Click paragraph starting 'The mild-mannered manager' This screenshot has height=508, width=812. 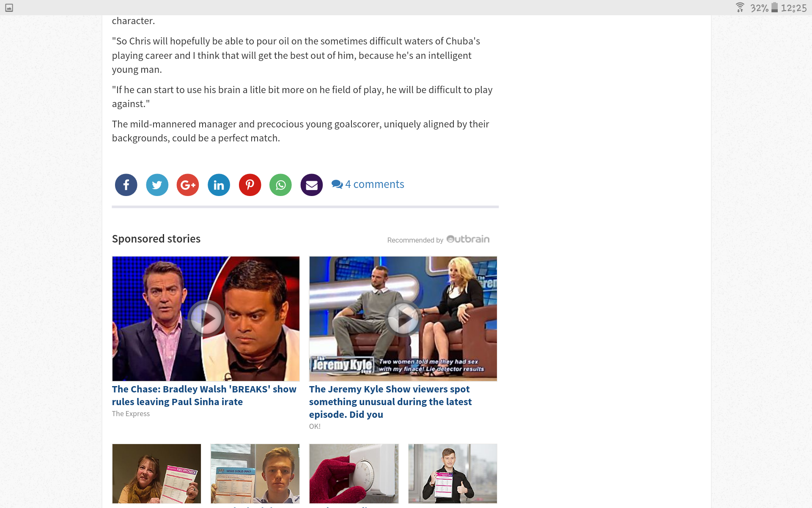[301, 131]
